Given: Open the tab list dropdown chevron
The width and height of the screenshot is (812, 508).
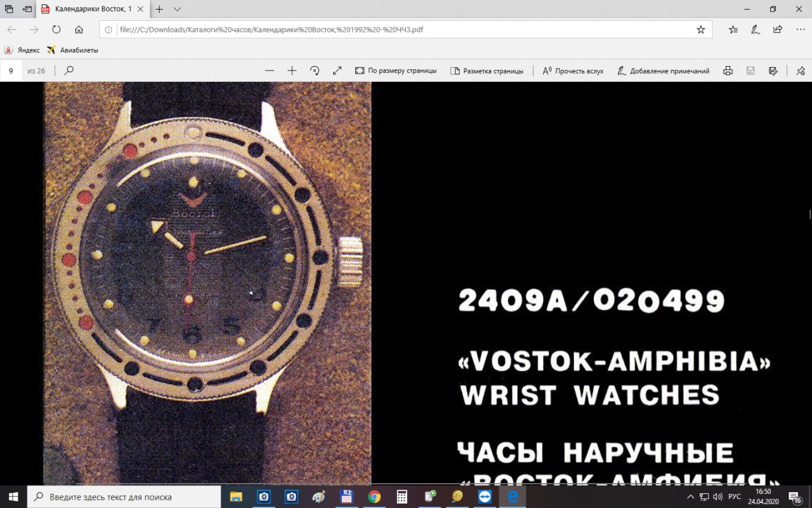Looking at the screenshot, I should pyautogui.click(x=177, y=10).
